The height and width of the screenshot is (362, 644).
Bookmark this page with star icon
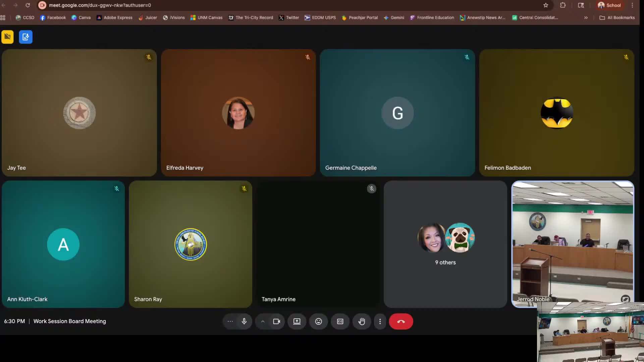click(x=546, y=5)
